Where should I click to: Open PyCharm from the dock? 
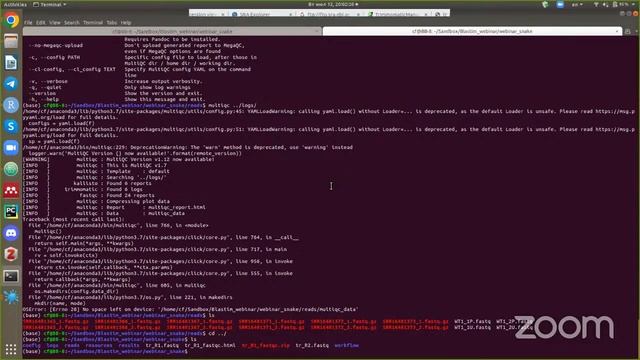[x=11, y=211]
